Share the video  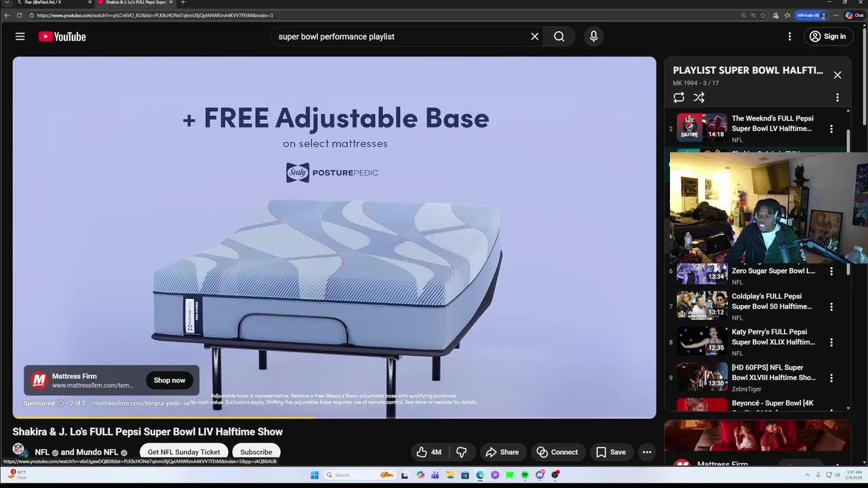[x=502, y=452]
